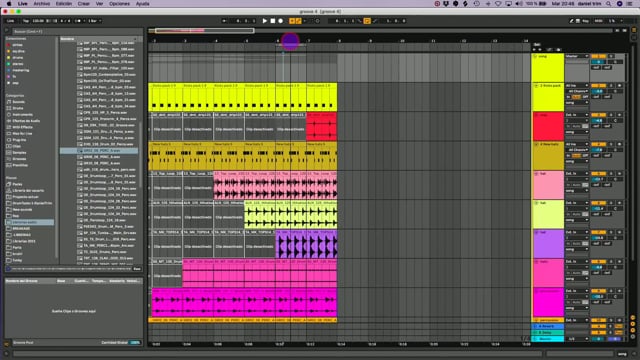This screenshot has height=360, width=640.
Task: Unfold the 2 Roles pack track
Action: [536, 86]
